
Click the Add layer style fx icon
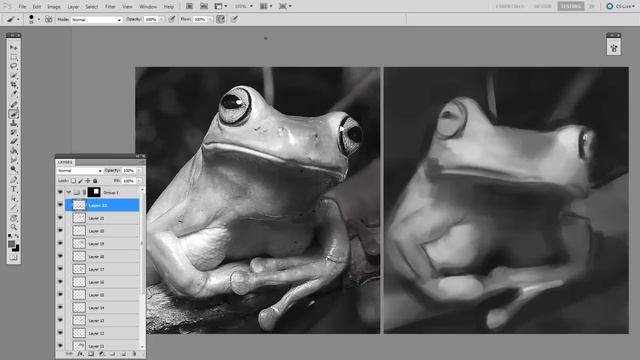point(80,354)
